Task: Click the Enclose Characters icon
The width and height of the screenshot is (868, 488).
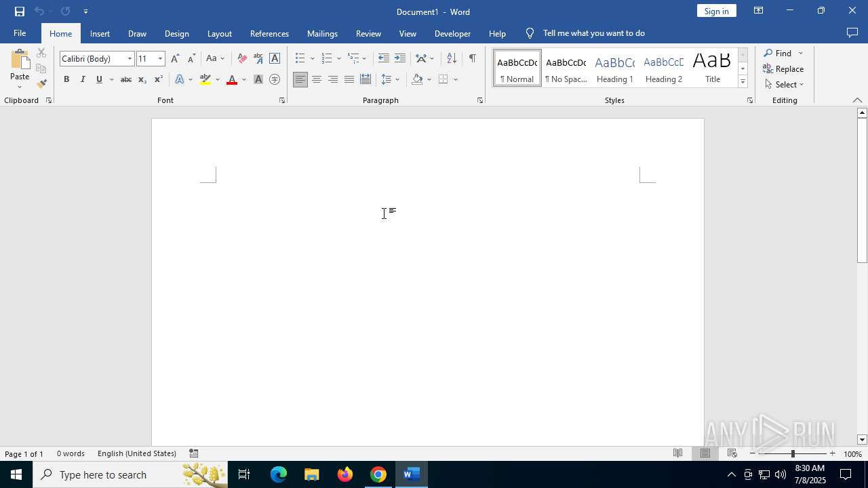Action: point(275,79)
